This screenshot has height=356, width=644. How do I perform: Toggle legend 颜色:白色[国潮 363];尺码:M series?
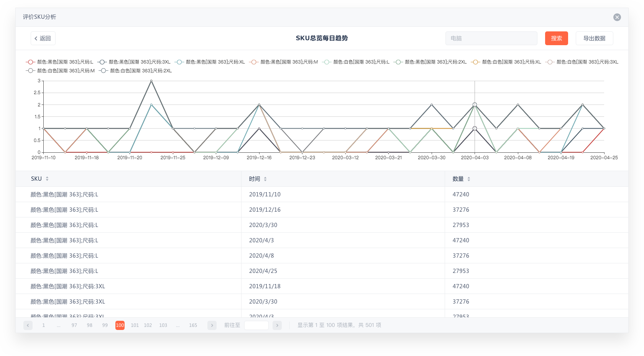pos(60,71)
